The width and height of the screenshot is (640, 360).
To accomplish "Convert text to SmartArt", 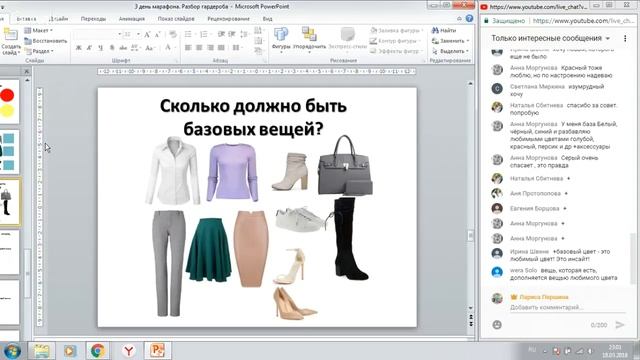I will (258, 51).
